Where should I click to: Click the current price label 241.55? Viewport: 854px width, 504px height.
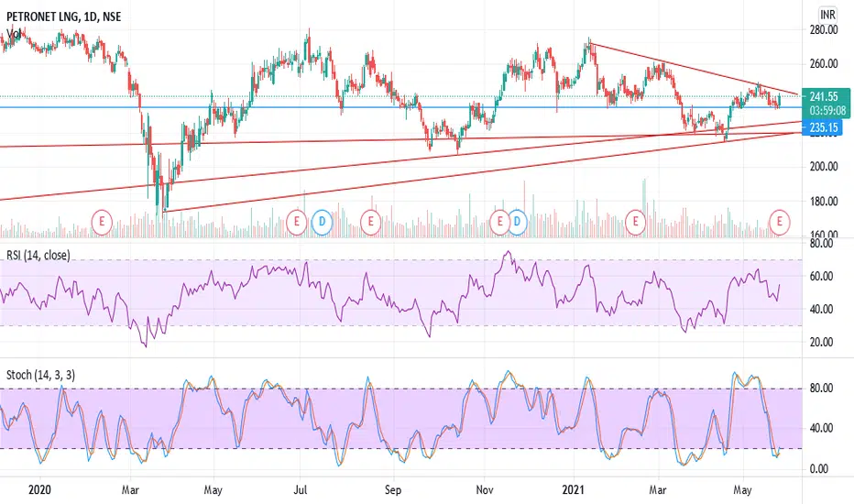tap(824, 96)
